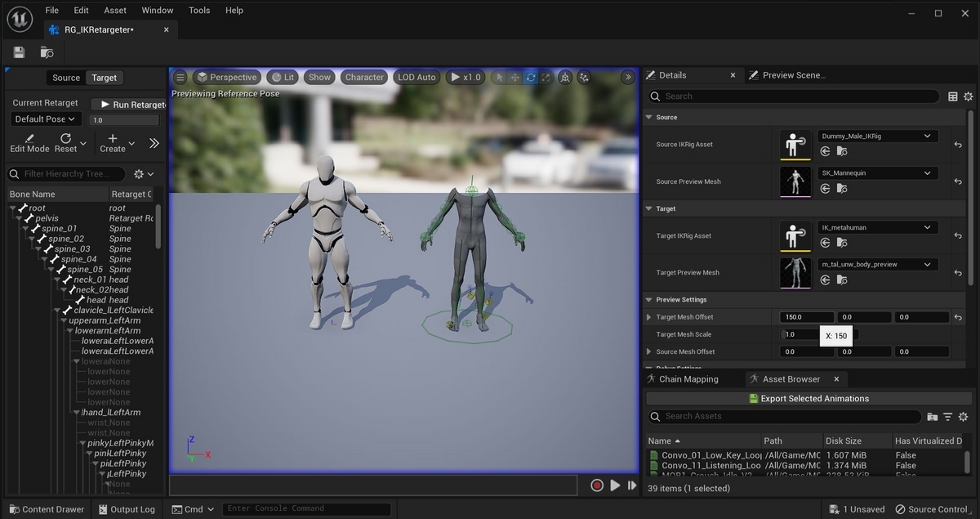Open the Asset menu in menu bar
Image resolution: width=980 pixels, height=519 pixels.
(x=115, y=11)
